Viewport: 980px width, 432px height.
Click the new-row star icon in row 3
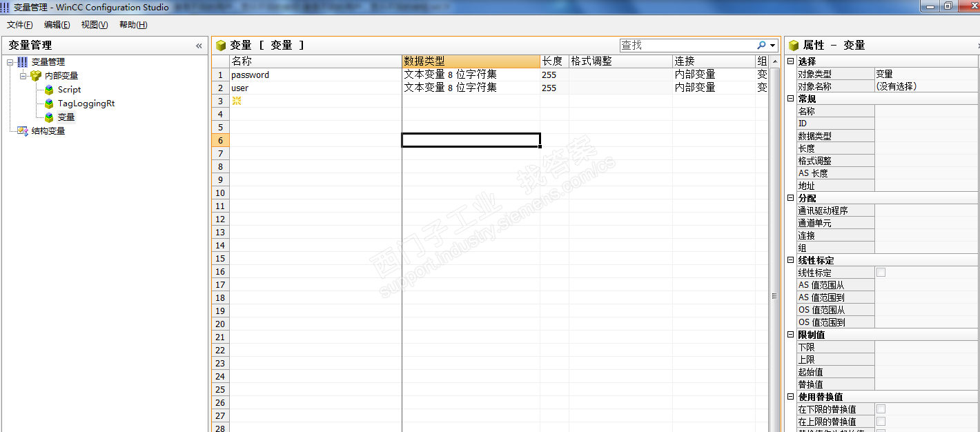[x=237, y=101]
